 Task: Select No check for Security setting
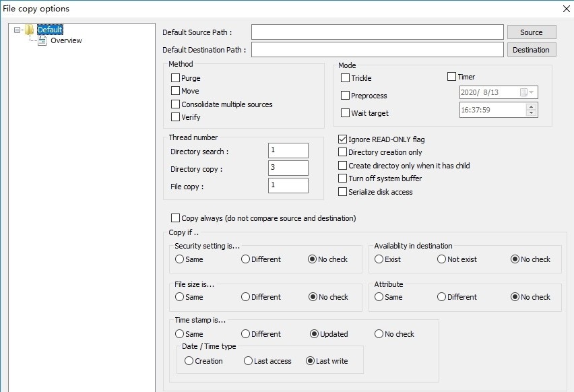point(312,259)
